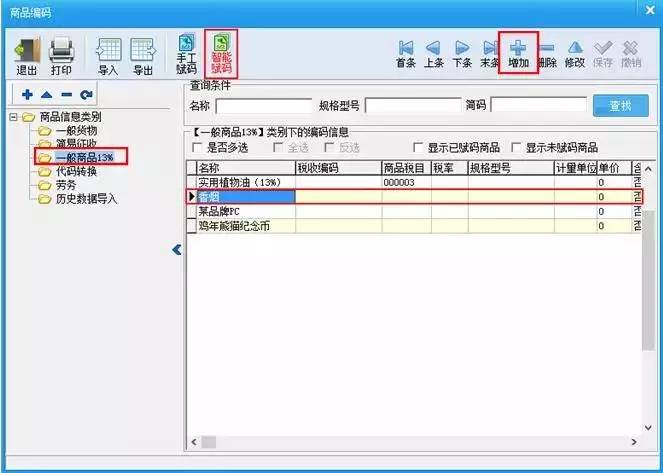Toggle the 反选 checkbox
Image resolution: width=663 pixels, height=473 pixels.
coord(329,147)
